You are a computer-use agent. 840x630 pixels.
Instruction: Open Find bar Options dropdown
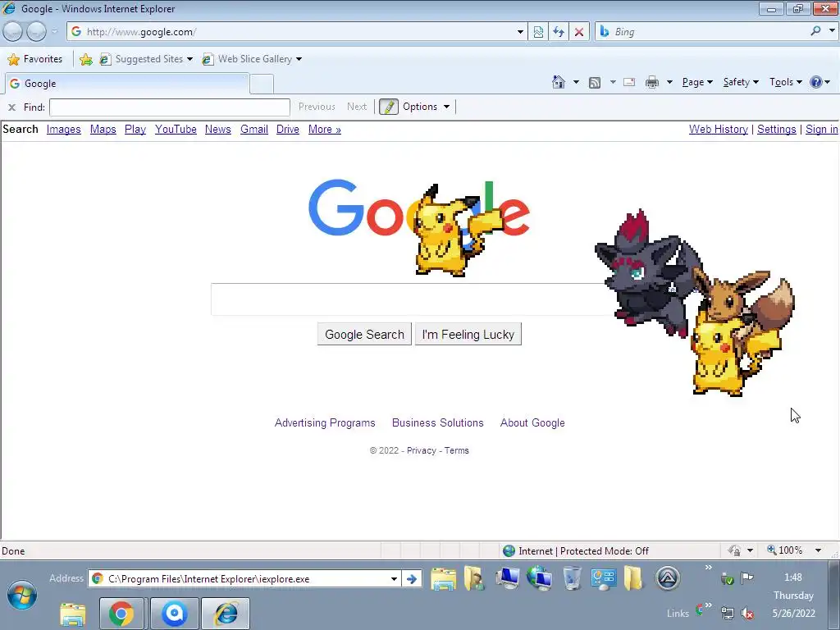coord(426,107)
